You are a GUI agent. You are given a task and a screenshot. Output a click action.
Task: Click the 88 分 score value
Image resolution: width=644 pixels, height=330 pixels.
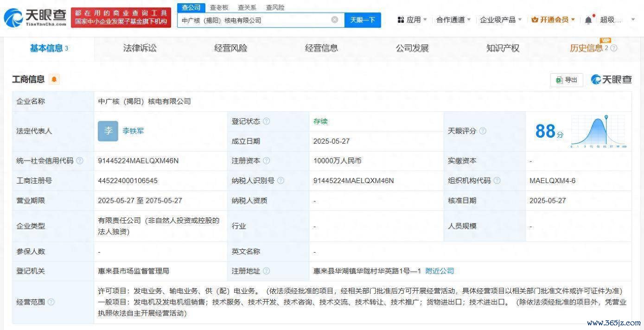pos(549,131)
